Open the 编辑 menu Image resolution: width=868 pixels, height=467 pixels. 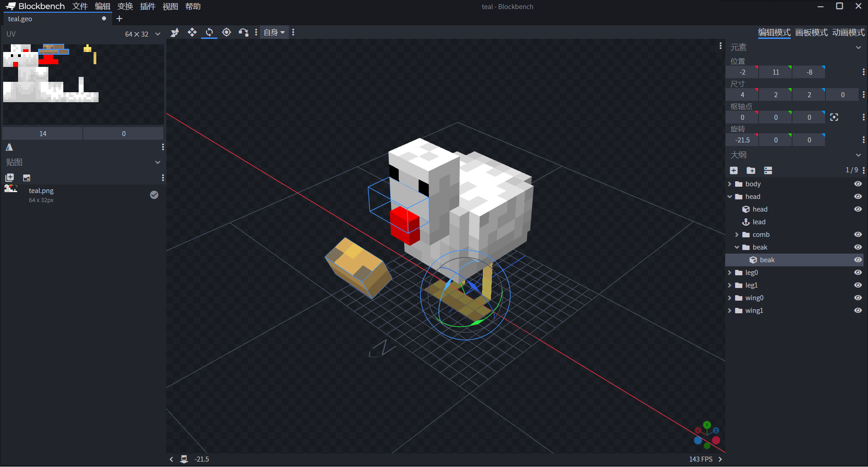[103, 6]
